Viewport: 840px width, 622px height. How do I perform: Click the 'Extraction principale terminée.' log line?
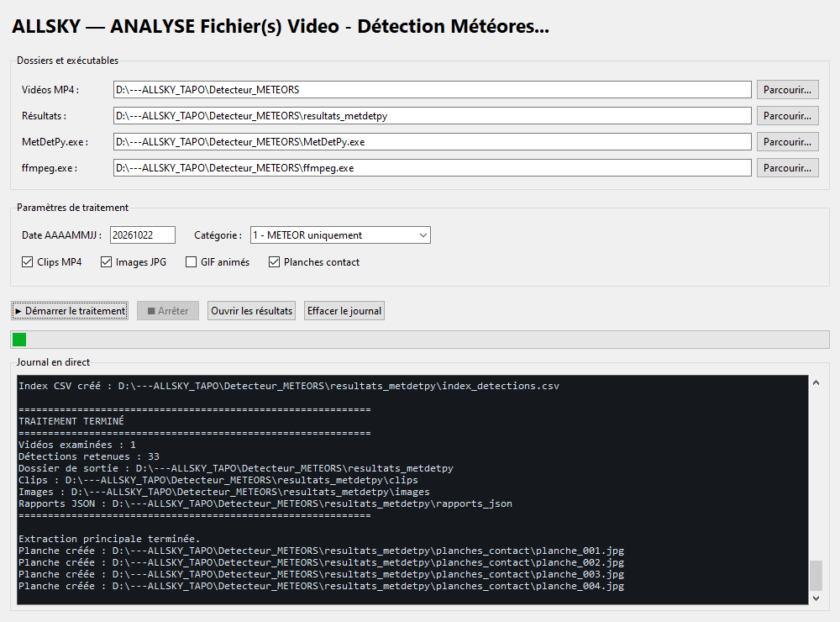pyautogui.click(x=109, y=540)
